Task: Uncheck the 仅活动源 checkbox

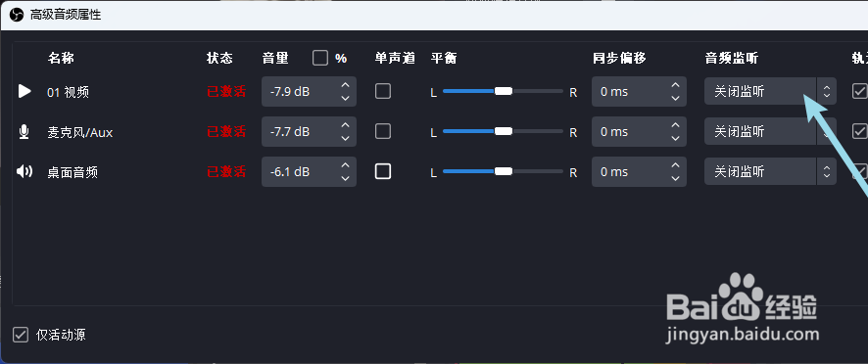Action: coord(21,335)
